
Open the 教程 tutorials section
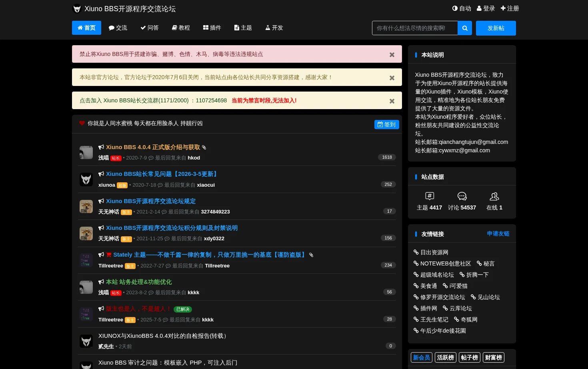(x=181, y=28)
